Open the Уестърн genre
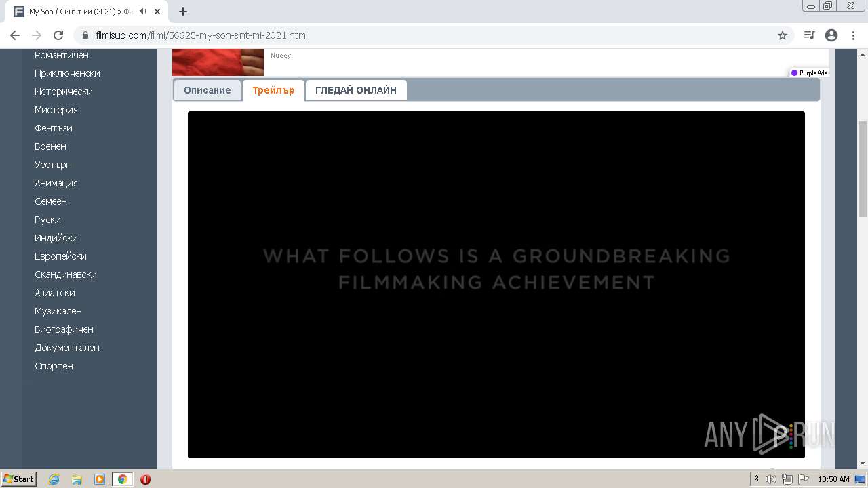This screenshot has height=488, width=868. point(53,165)
